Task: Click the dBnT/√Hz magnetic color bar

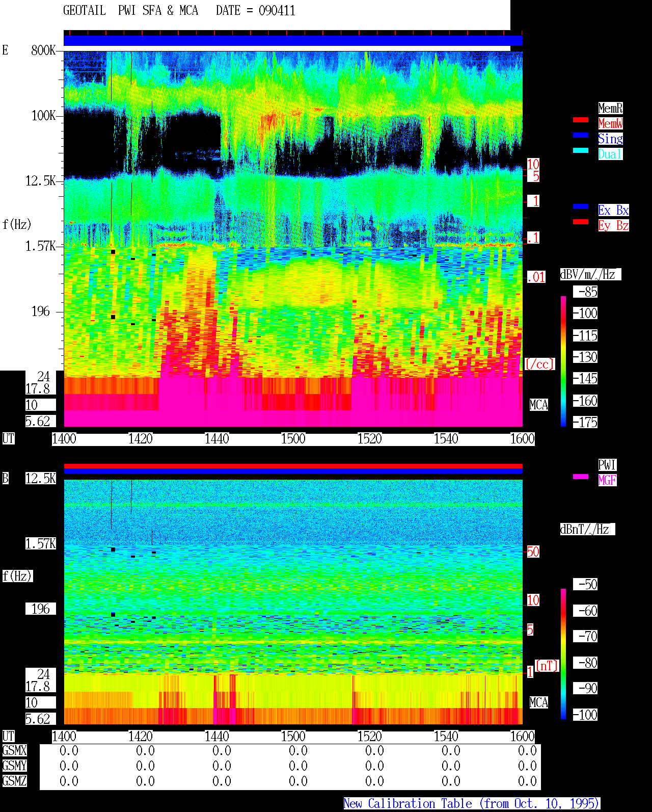Action: coord(563,654)
